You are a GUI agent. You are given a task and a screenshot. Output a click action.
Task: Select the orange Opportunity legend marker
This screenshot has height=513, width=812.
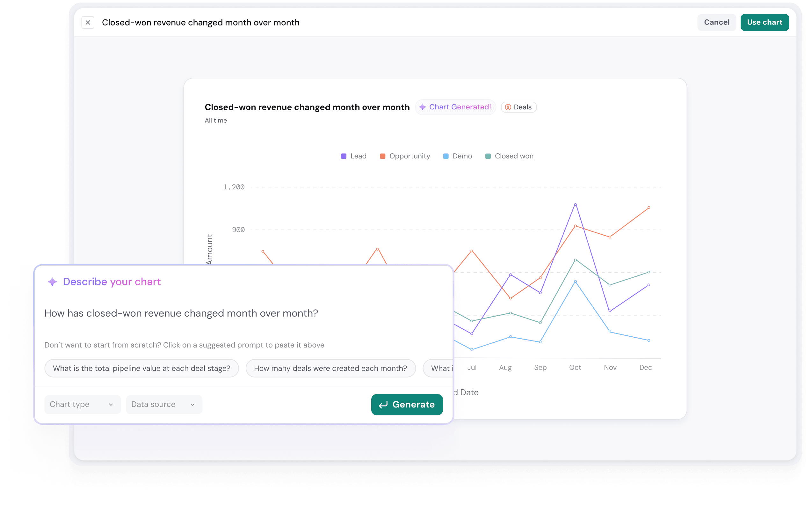[x=382, y=156]
